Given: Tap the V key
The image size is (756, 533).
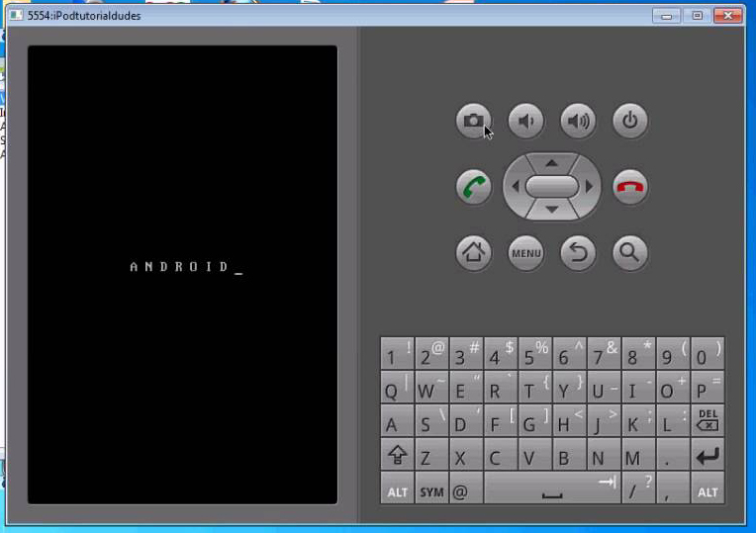Looking at the screenshot, I should (x=535, y=454).
